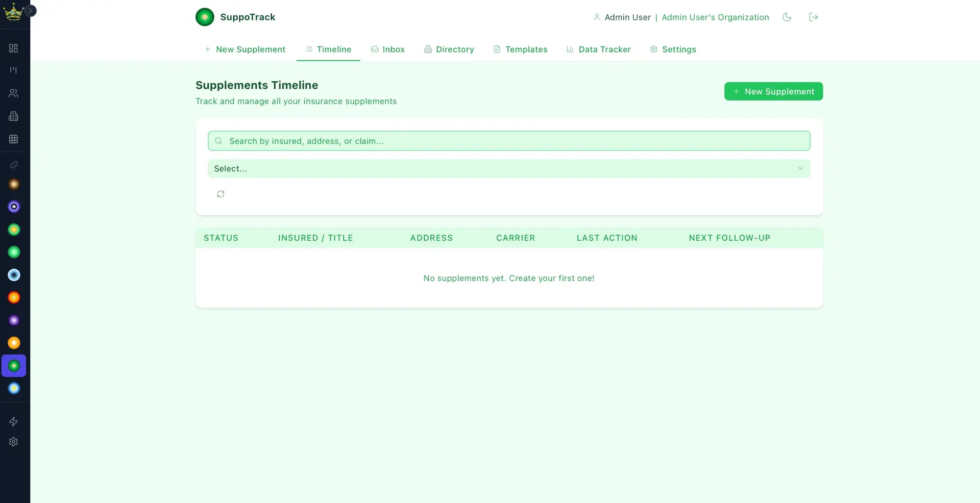
Task: Click the LAST ACTION column header
Action: click(607, 238)
